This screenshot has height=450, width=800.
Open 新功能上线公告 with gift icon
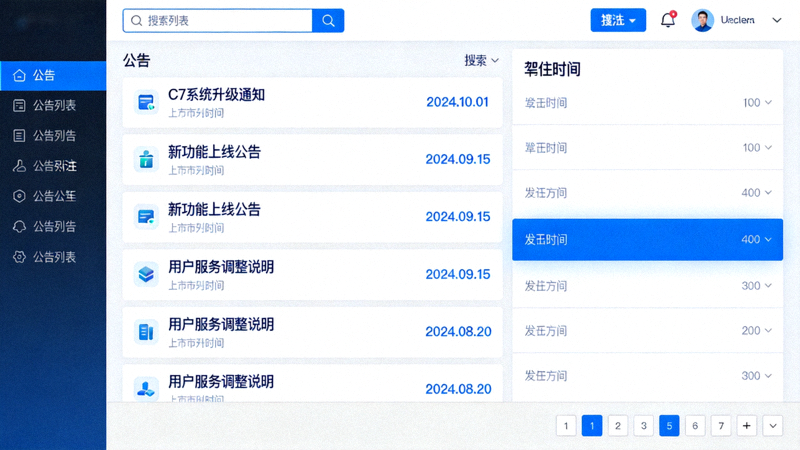(312, 159)
